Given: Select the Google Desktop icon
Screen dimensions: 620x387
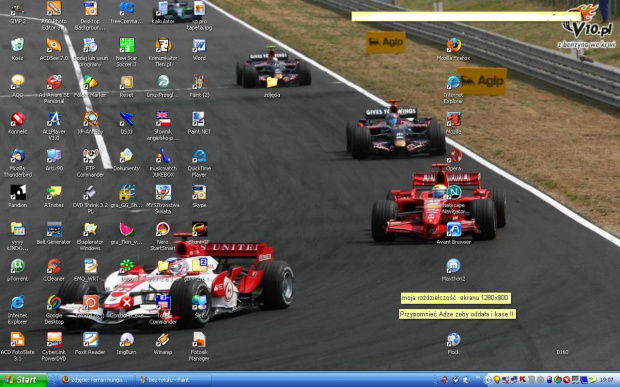Looking at the screenshot, I should click(x=54, y=310).
